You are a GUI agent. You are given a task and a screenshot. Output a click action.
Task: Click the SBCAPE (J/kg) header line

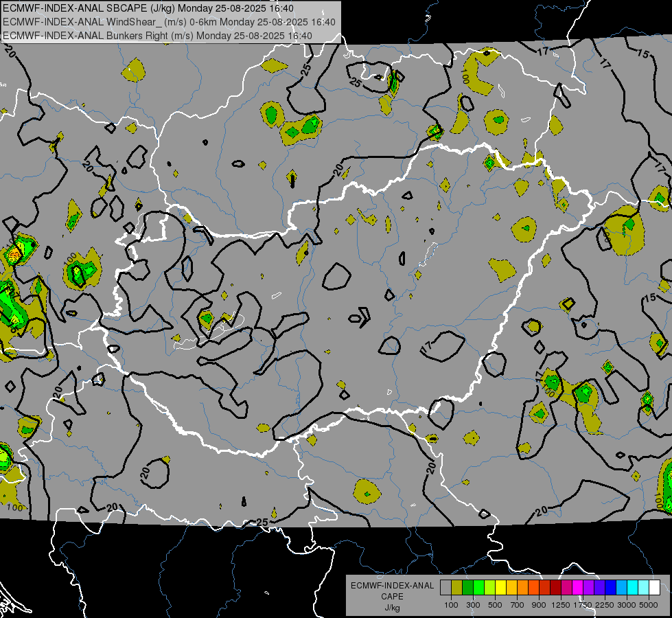pyautogui.click(x=148, y=8)
